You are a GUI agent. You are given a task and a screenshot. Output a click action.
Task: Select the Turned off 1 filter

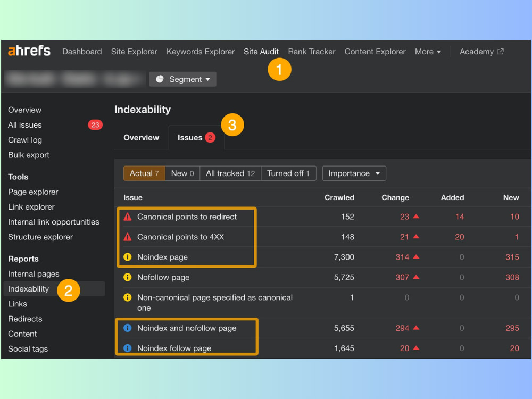coord(288,173)
